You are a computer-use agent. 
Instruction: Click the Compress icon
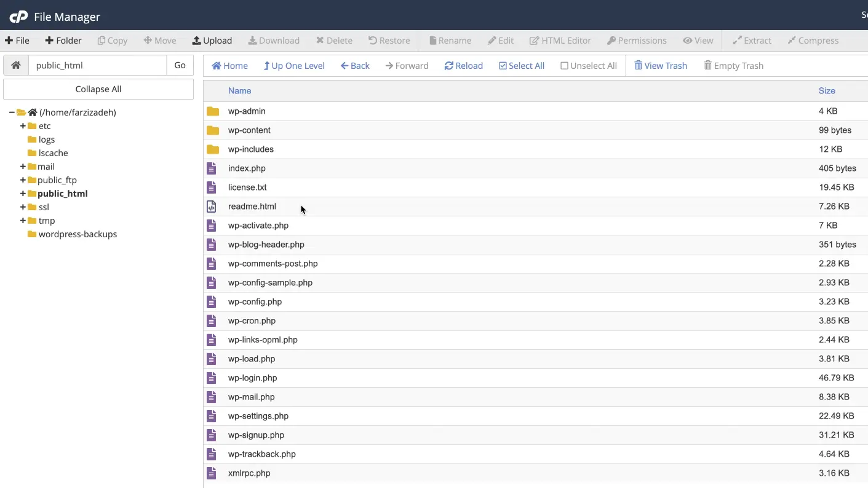point(792,40)
